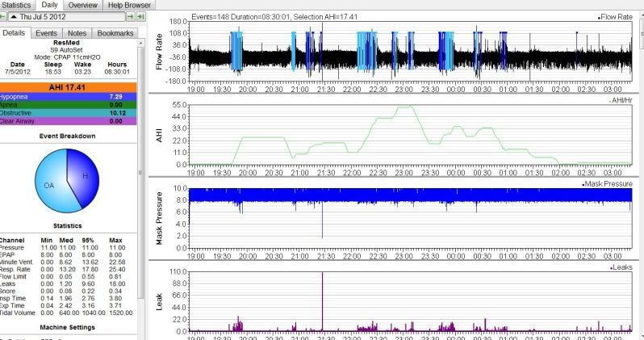Viewport: 644px width, 340px height.
Task: Jump to the last recorded day arrow
Action: 140,17
